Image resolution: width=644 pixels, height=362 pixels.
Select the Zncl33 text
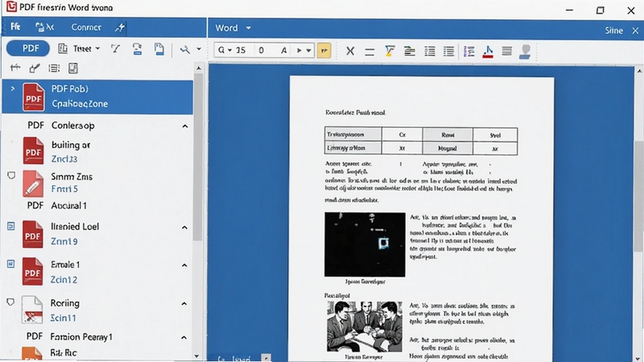pos(64,158)
